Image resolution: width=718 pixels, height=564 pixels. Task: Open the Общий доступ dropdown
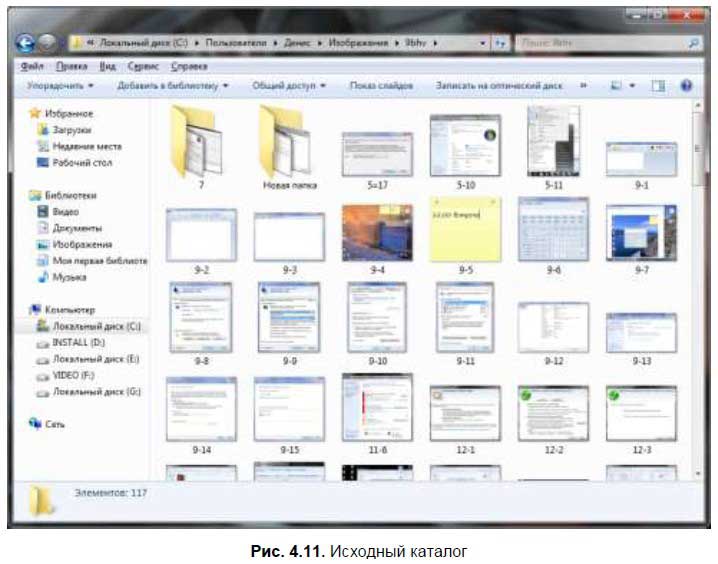289,86
